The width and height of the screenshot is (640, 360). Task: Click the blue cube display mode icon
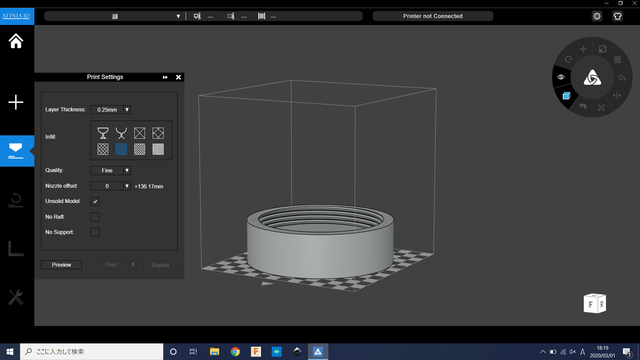(x=566, y=96)
